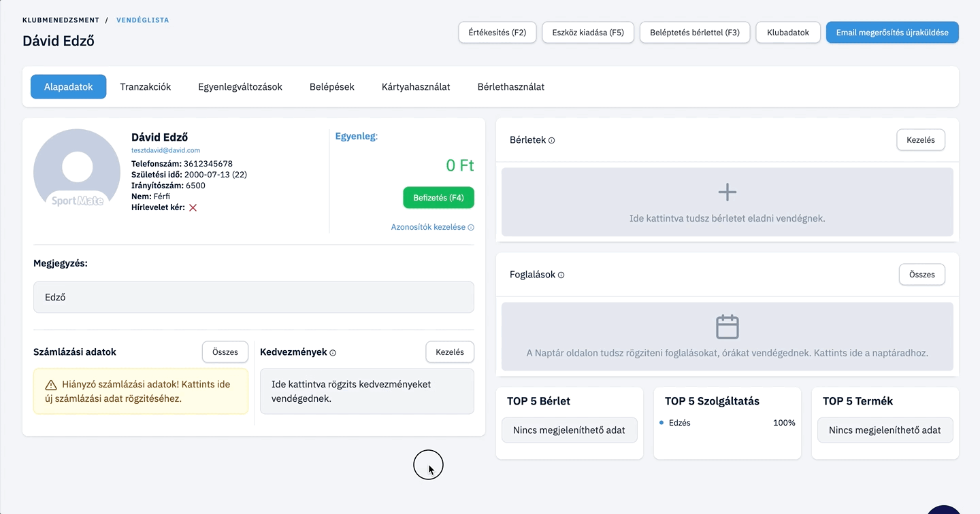This screenshot has height=514, width=980.
Task: Show the Bérlethasználat tab
Action: pos(511,87)
